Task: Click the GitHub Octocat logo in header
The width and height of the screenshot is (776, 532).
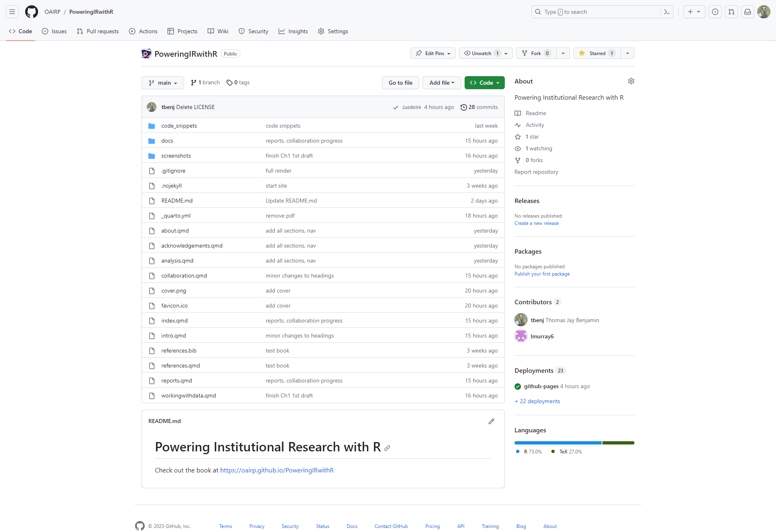Action: click(32, 12)
